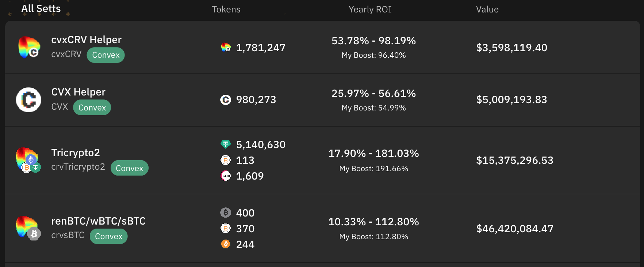Click the Convex tag next to crvTricrypto2
The image size is (644, 267).
[129, 168]
